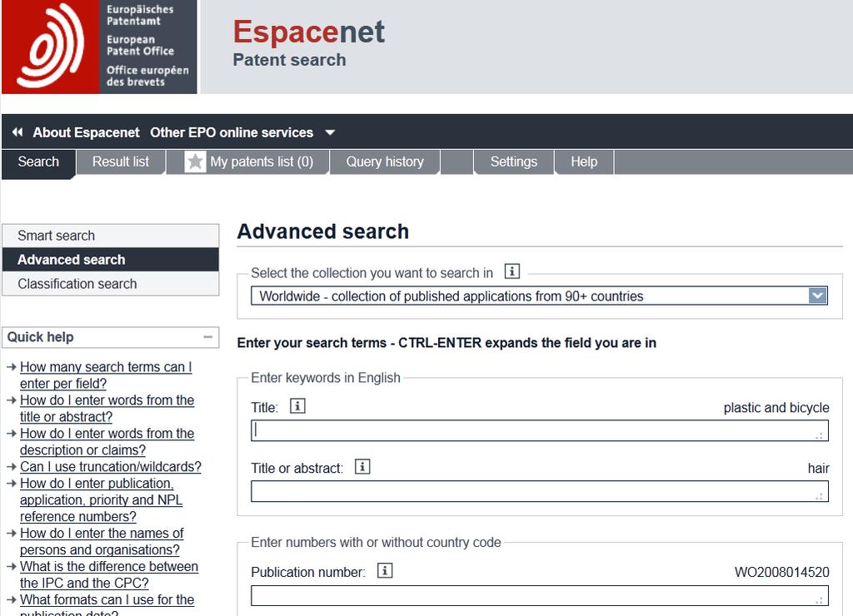Click the blank tab next to Query history
This screenshot has height=616, width=853.
(457, 162)
